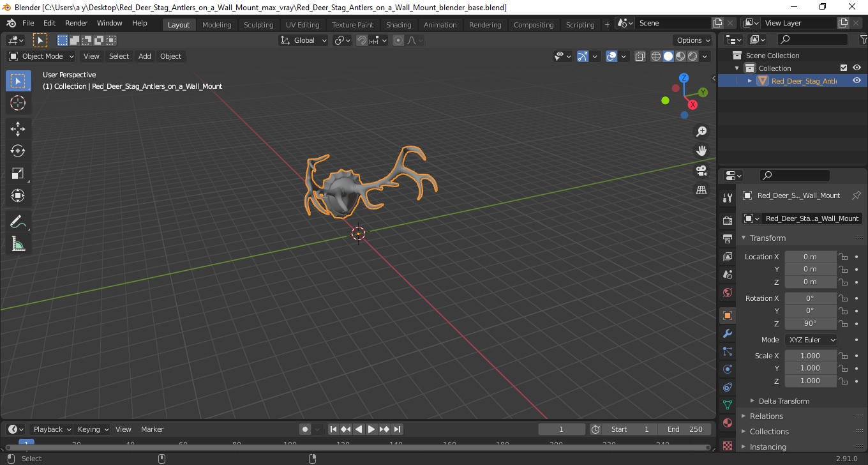Expand Red_Deer_Stag_Antlers tree item arrow

[x=750, y=80]
